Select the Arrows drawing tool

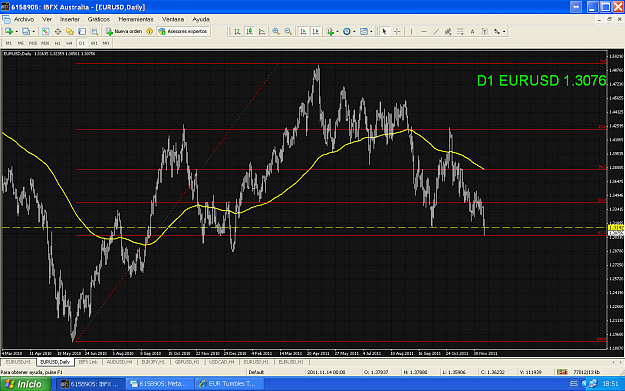(x=497, y=31)
